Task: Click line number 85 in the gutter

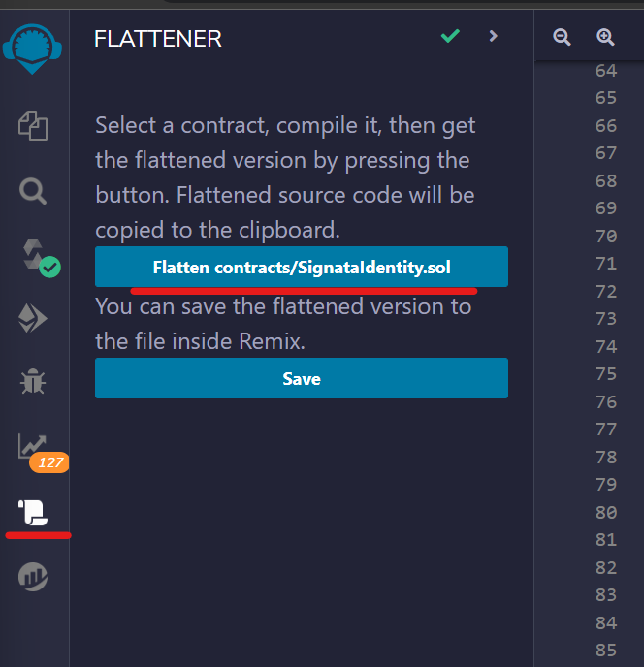Action: (606, 651)
